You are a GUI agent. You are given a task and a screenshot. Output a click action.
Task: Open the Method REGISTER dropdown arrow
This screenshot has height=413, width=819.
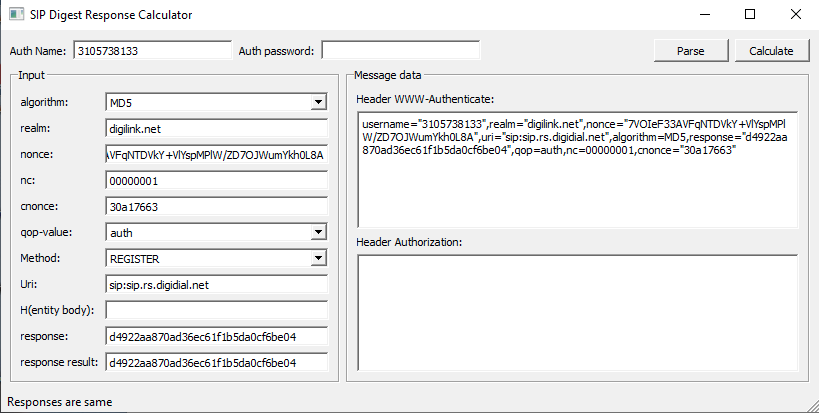tap(318, 258)
